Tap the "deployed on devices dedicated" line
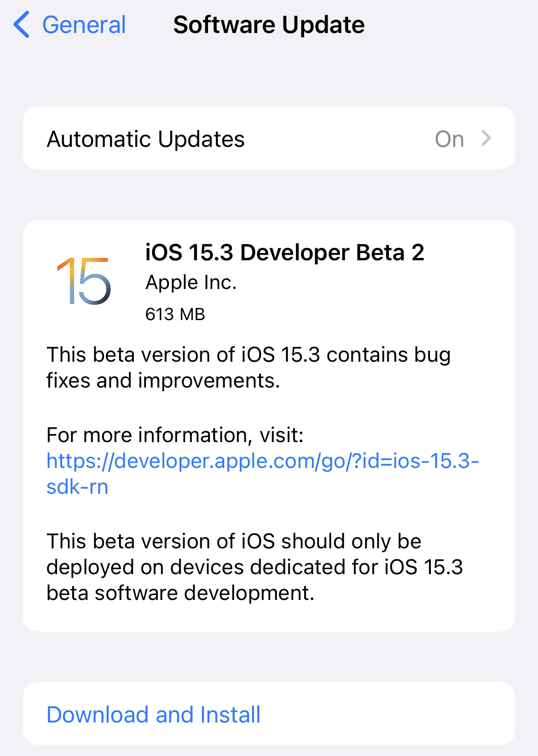 tap(254, 567)
